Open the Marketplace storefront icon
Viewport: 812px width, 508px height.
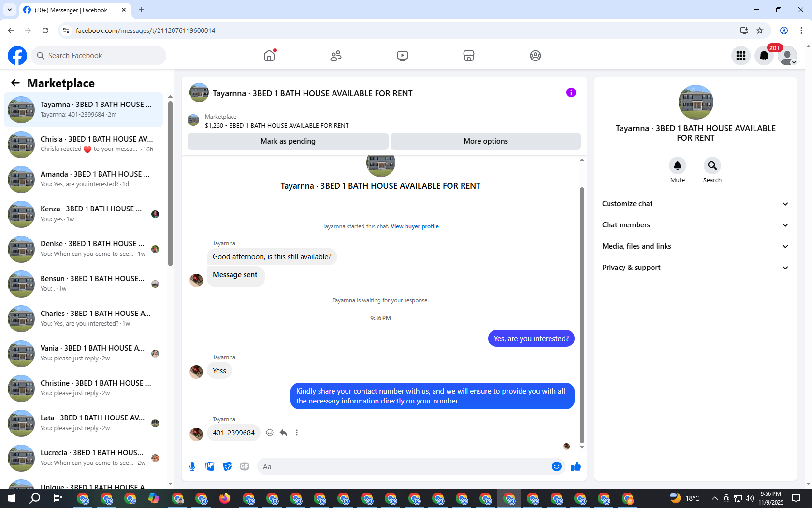click(x=469, y=56)
